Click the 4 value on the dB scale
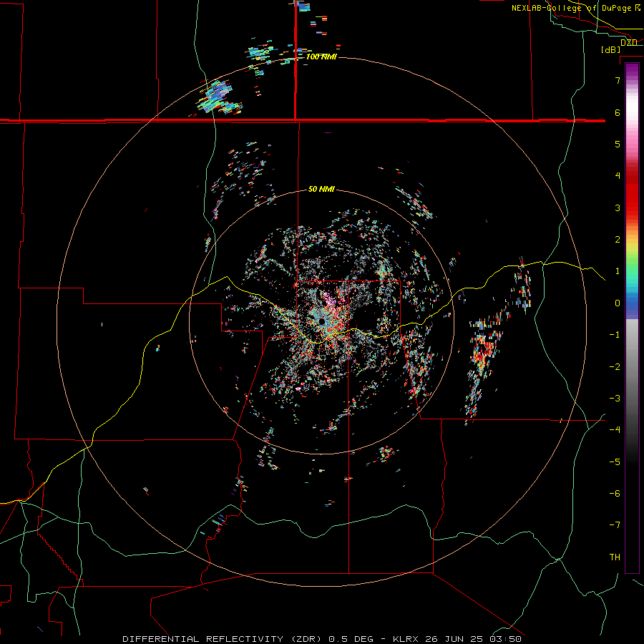Viewport: 644px width, 644px height. pyautogui.click(x=618, y=175)
